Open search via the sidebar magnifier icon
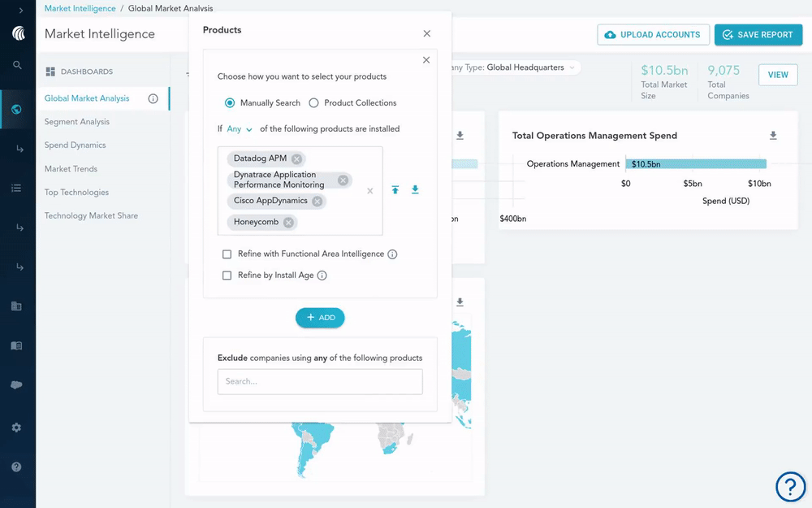Image resolution: width=812 pixels, height=508 pixels. coord(17,65)
